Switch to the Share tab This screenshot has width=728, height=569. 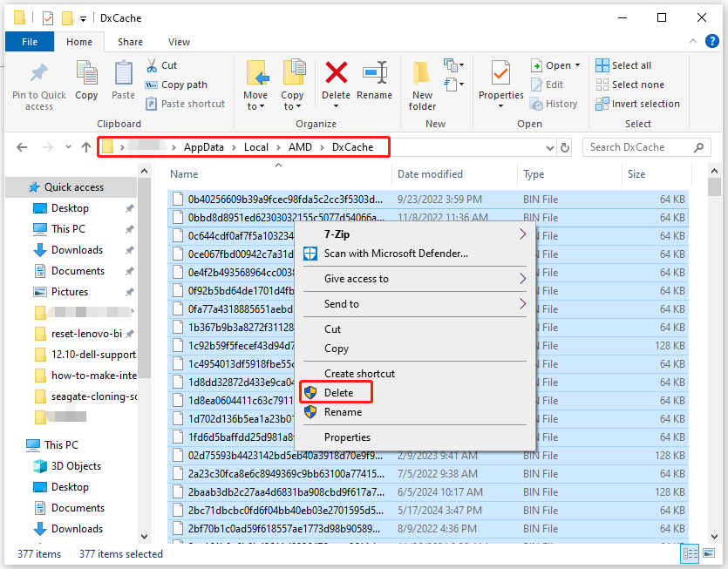tap(130, 42)
